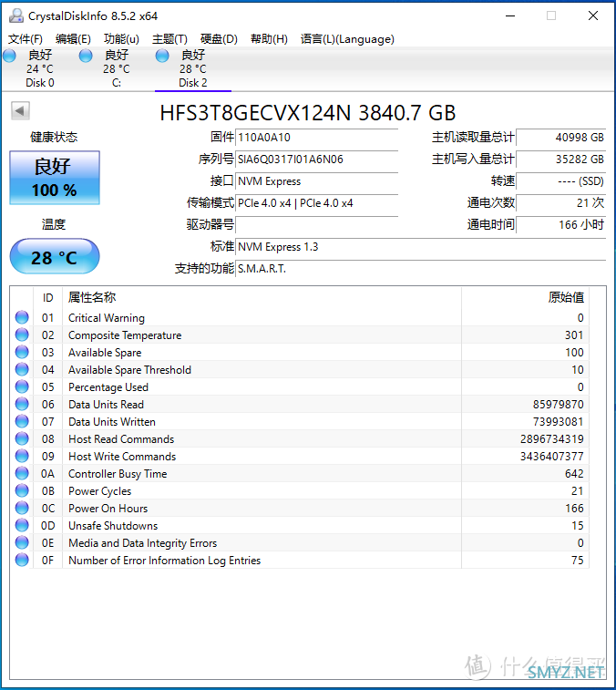This screenshot has height=690, width=616.
Task: Click the disk title HFS3T8GECVX124N 3840.7 GB
Action: pos(308,113)
